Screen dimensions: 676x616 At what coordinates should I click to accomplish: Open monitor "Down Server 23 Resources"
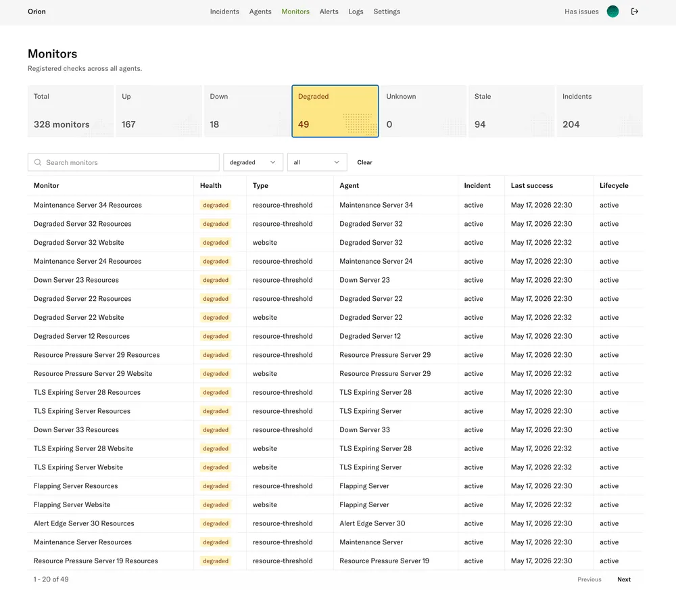click(76, 280)
